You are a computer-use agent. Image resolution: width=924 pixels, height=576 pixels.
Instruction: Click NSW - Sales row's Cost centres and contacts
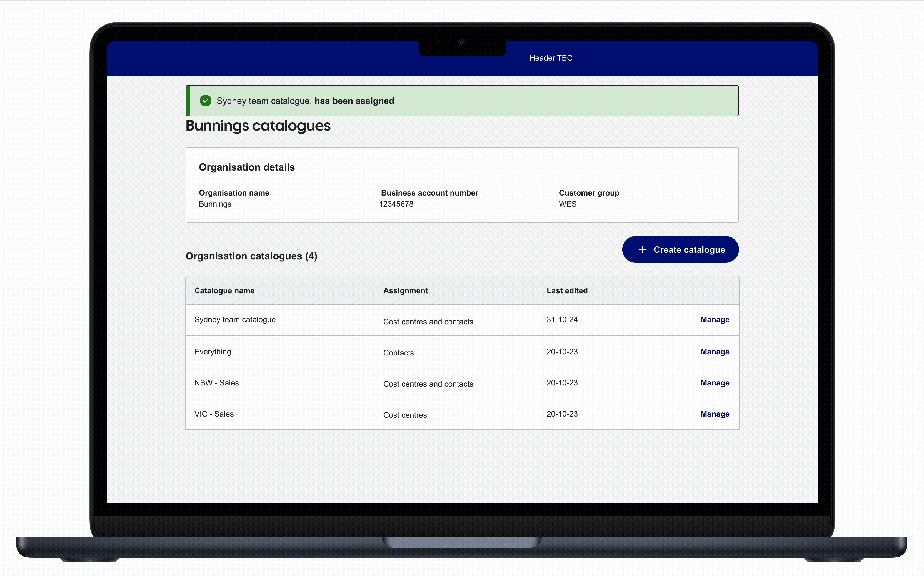428,384
